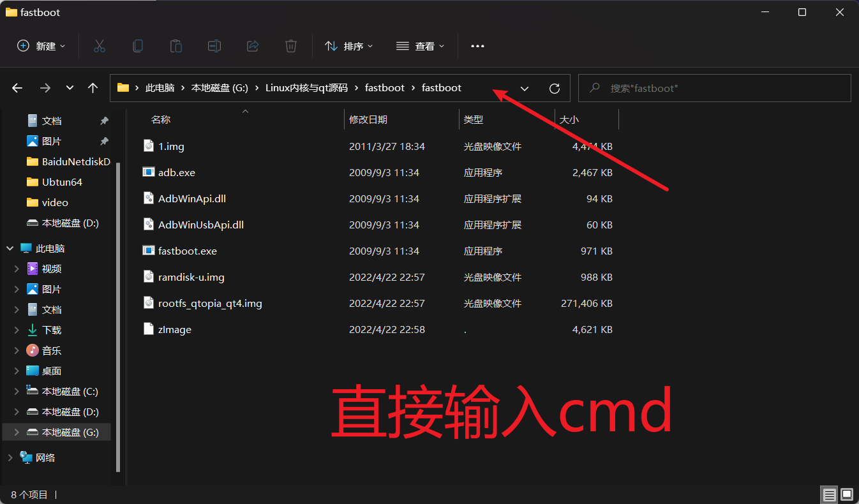Expand the 本地磁盘 (C:) tree node

17,391
